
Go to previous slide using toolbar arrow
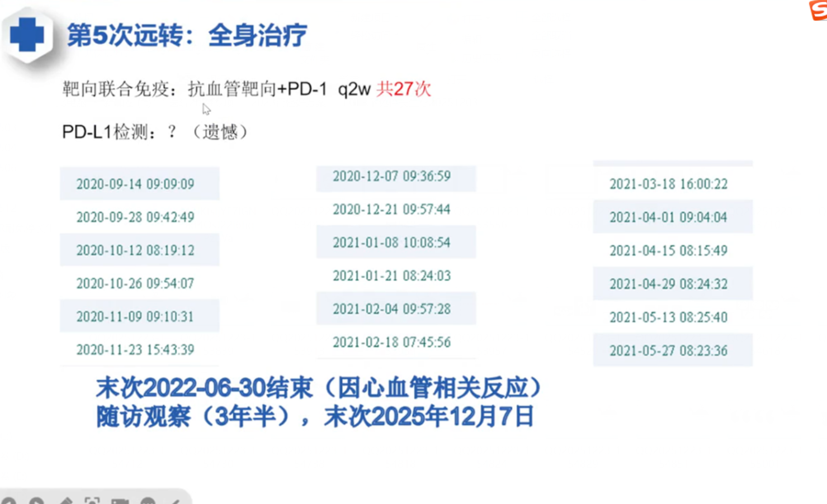pos(9,501)
